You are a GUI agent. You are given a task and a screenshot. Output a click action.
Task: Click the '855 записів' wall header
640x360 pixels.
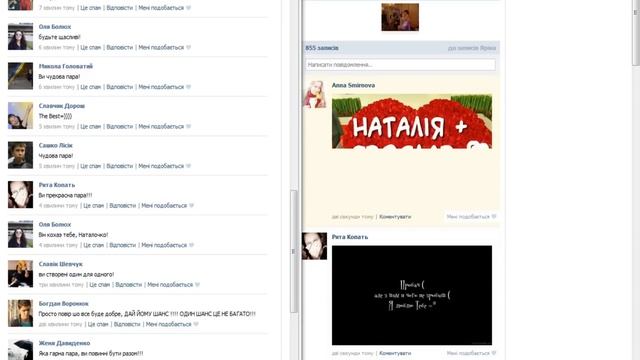tap(322, 48)
